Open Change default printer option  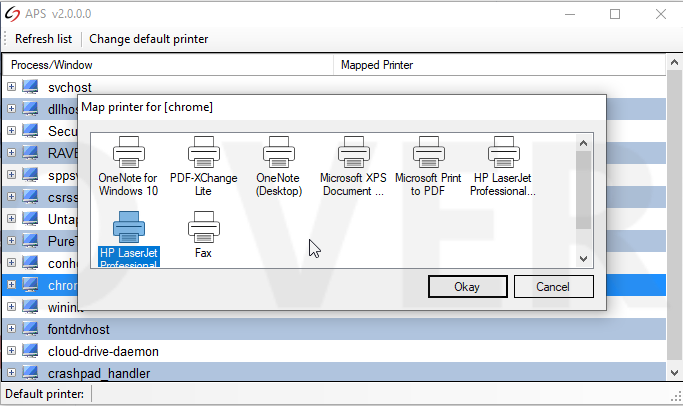click(149, 39)
